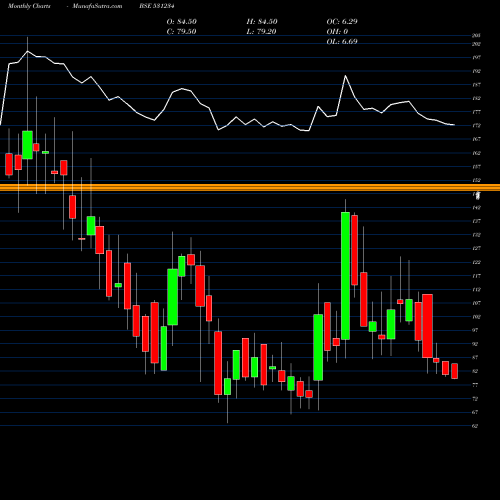Click the 67 price axis label
Image resolution: width=500 pixels, height=500 pixels.
[475, 412]
